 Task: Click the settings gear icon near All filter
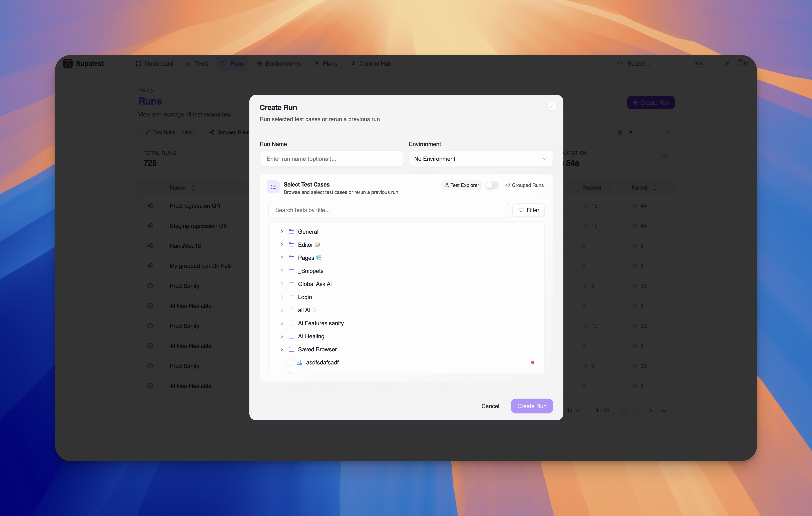(620, 132)
